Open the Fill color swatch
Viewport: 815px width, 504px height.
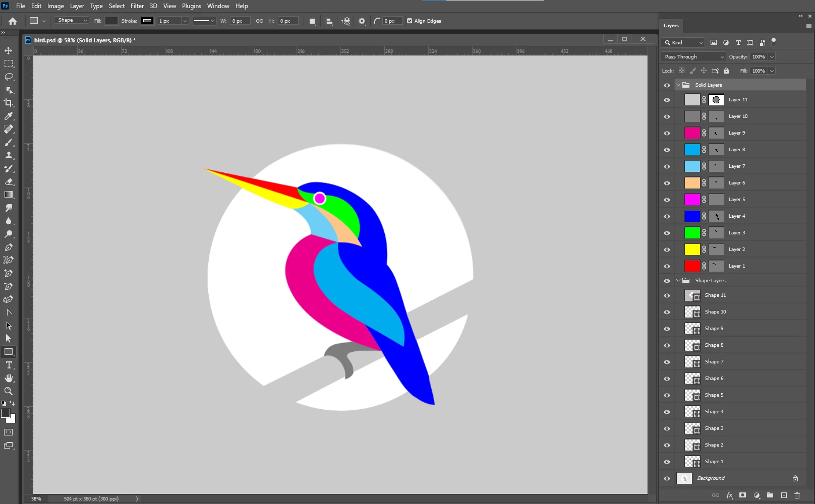[x=111, y=21]
